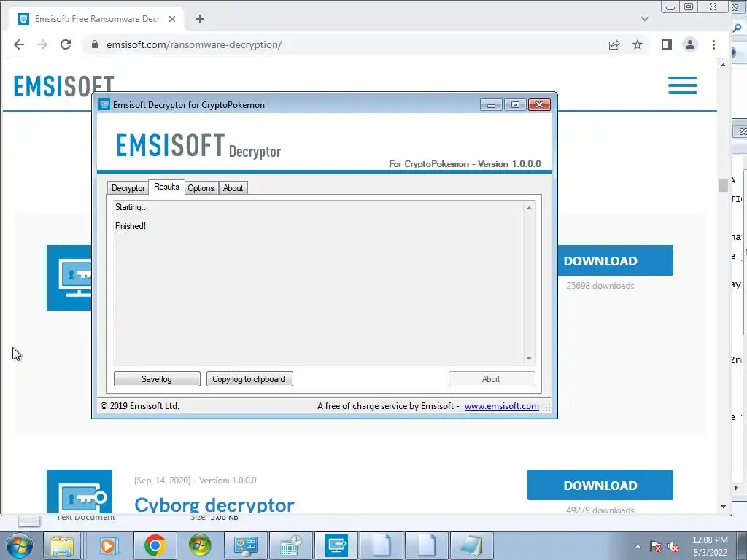Open Chrome's three-dot menu
Viewport: 747px width, 560px height.
point(713,44)
